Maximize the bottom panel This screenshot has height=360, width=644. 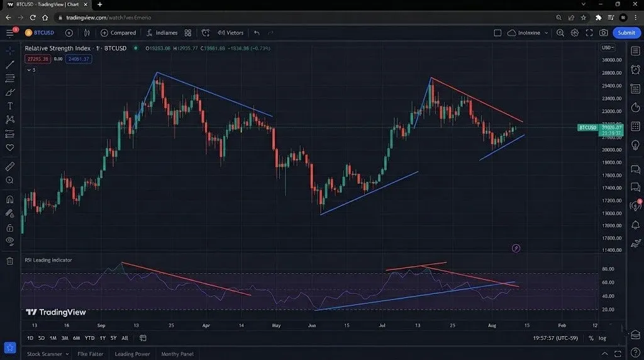618,354
